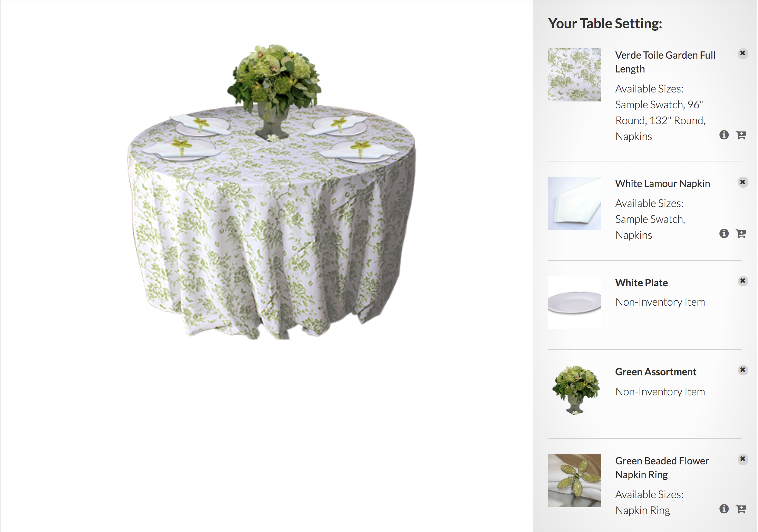Image resolution: width=758 pixels, height=532 pixels.
Task: Add Verde Toile Garden linen to cart
Action: point(741,135)
